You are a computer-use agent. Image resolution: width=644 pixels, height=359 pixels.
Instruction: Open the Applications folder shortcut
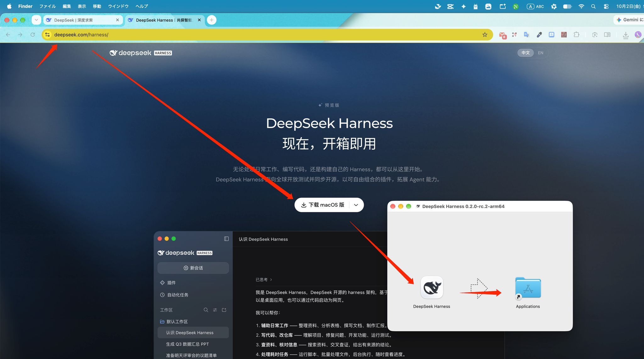(528, 288)
